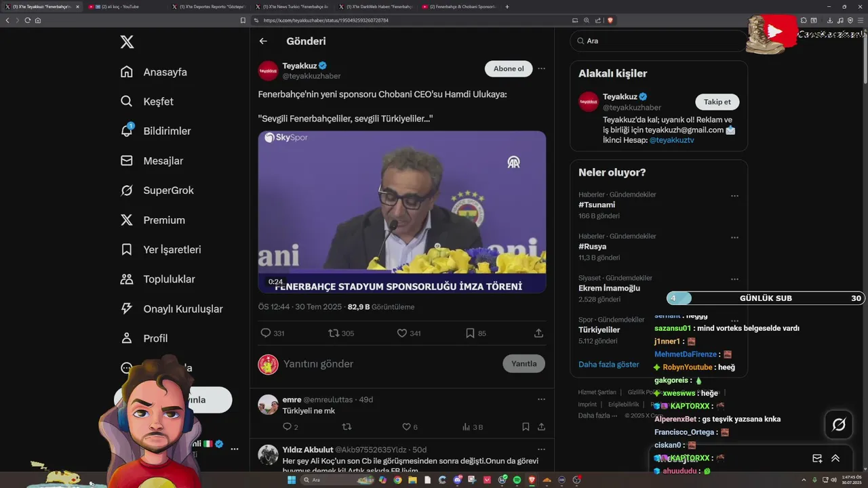Reload the page
The height and width of the screenshot is (488, 868).
pyautogui.click(x=28, y=20)
